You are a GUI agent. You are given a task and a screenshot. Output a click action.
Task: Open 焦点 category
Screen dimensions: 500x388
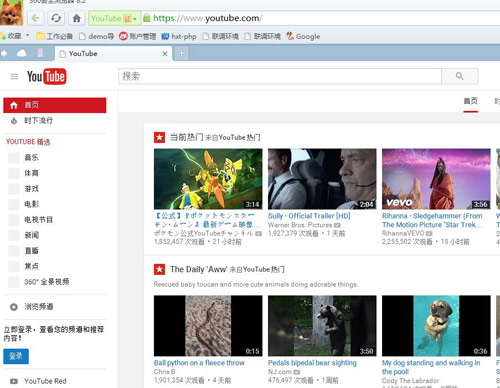[x=32, y=266]
